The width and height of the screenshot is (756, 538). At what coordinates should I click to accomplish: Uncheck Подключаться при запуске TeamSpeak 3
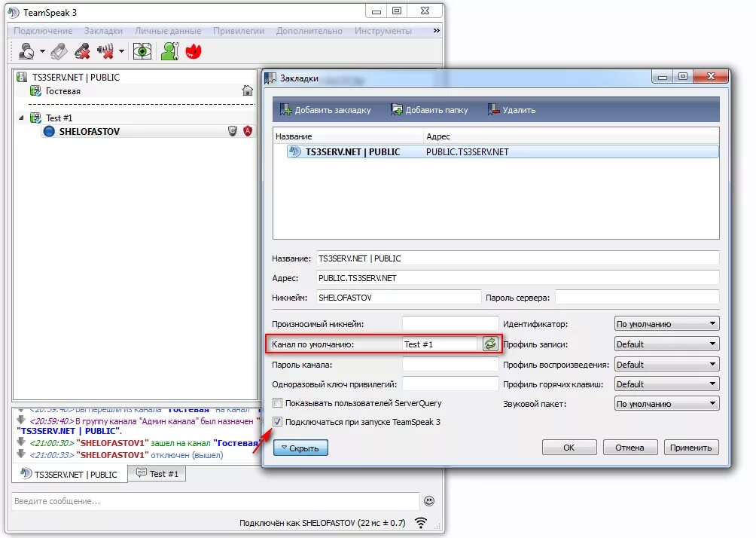pos(278,422)
